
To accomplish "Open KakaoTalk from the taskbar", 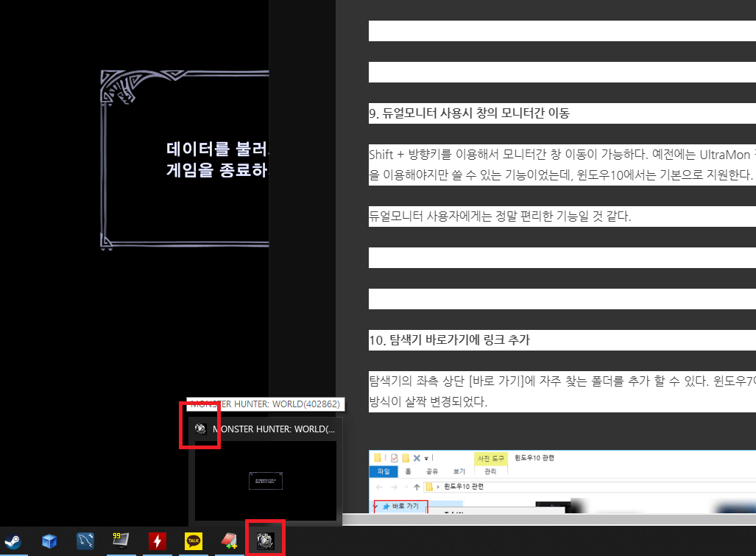I will [194, 541].
